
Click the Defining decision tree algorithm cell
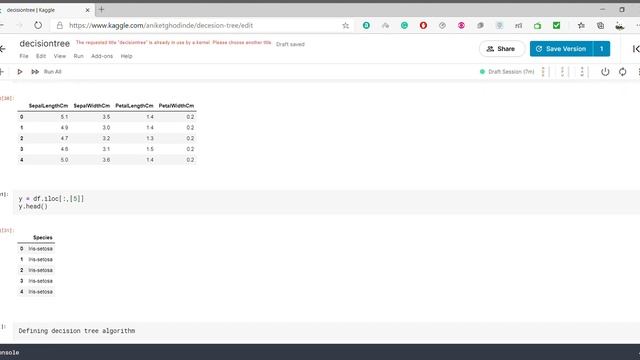[x=327, y=331]
